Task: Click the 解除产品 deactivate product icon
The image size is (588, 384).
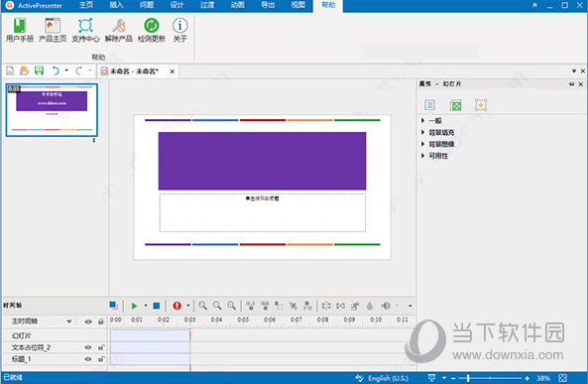Action: pyautogui.click(x=119, y=30)
